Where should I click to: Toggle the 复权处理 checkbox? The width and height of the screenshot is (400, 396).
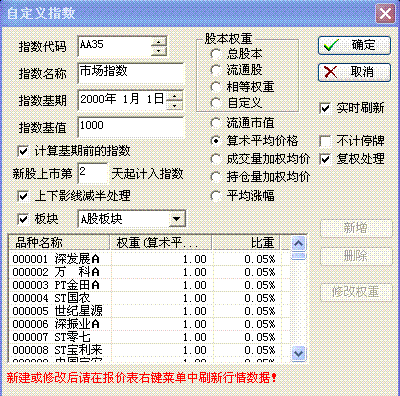coord(352,159)
